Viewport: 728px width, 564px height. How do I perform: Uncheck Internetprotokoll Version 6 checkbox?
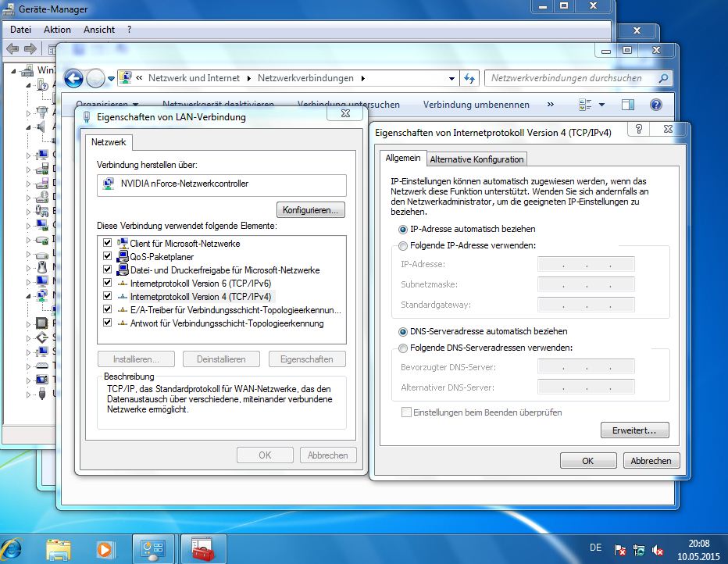tap(108, 283)
